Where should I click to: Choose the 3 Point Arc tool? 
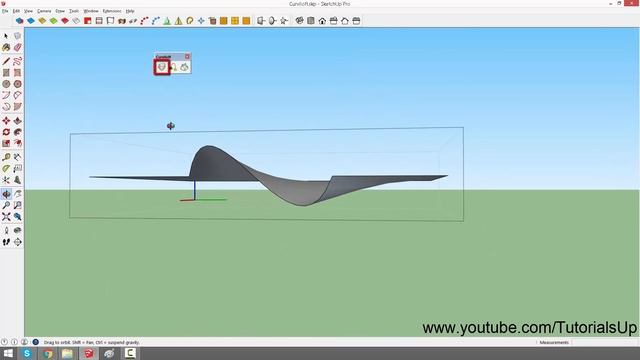tap(6, 107)
